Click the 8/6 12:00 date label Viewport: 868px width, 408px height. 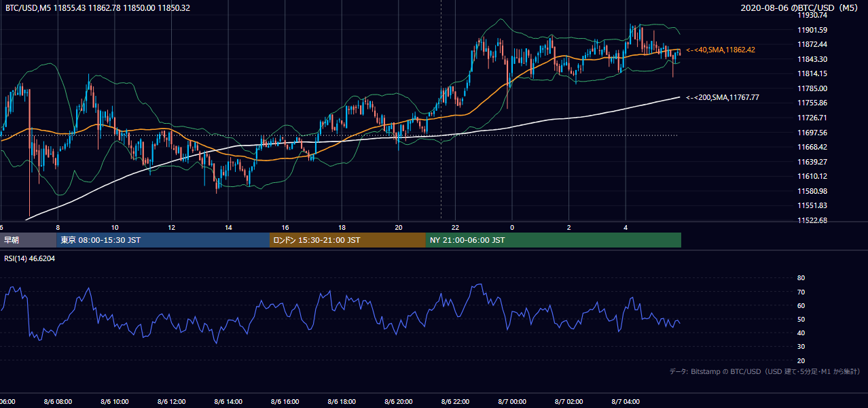tap(172, 402)
